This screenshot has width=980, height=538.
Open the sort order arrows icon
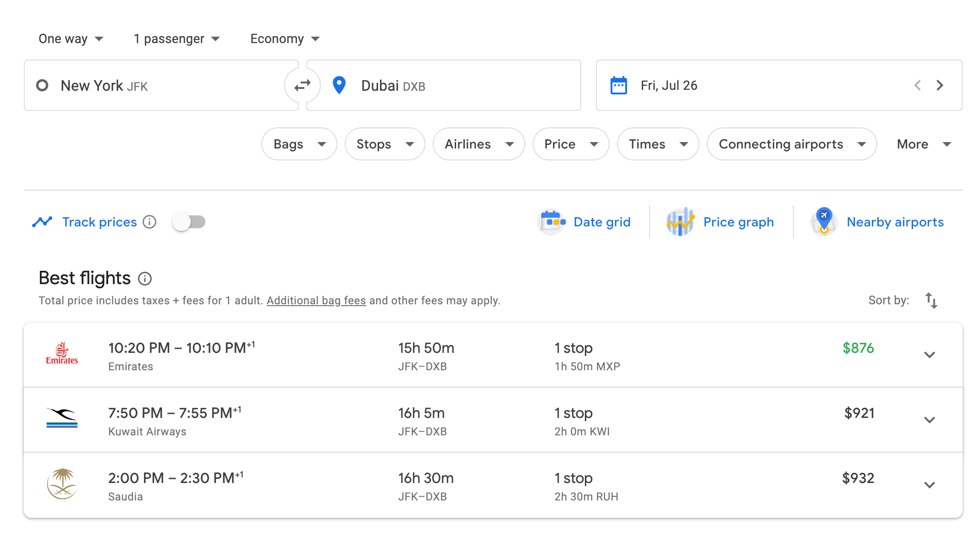931,301
